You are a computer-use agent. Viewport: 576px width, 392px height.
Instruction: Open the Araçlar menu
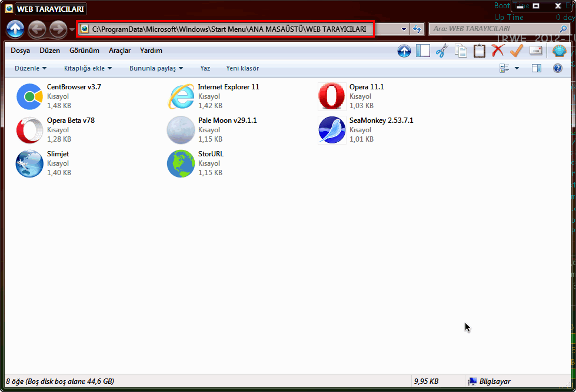120,51
